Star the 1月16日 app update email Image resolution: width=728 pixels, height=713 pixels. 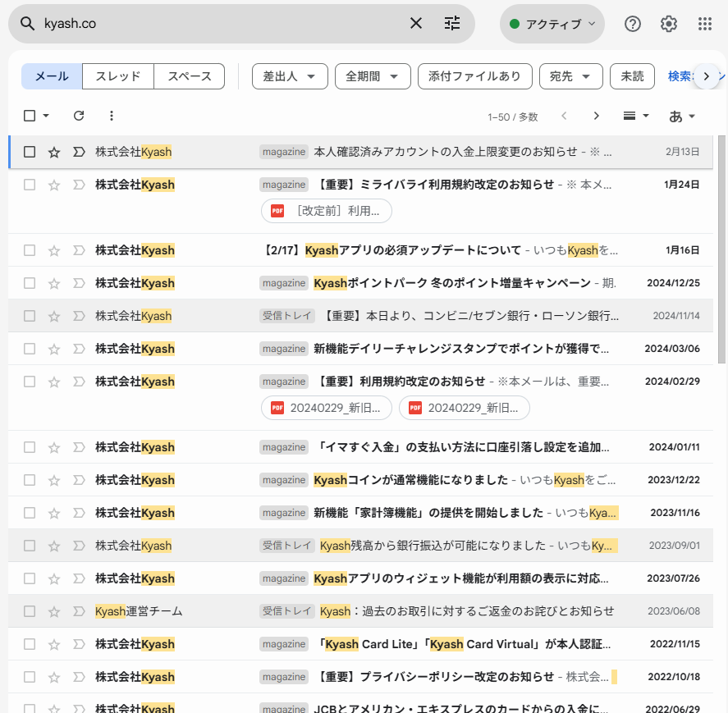click(54, 250)
